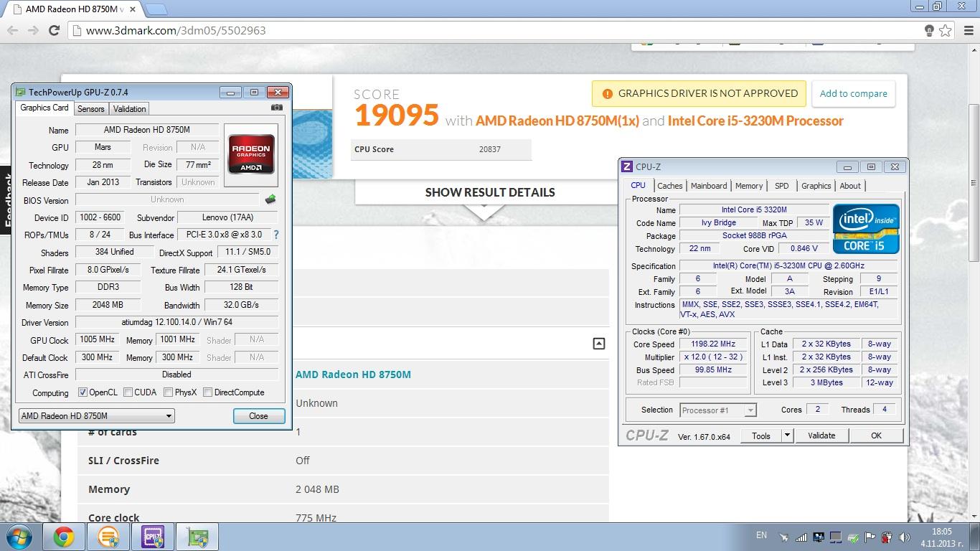Go back in Chrome browser
Viewport: 980px width, 551px height.
click(12, 30)
